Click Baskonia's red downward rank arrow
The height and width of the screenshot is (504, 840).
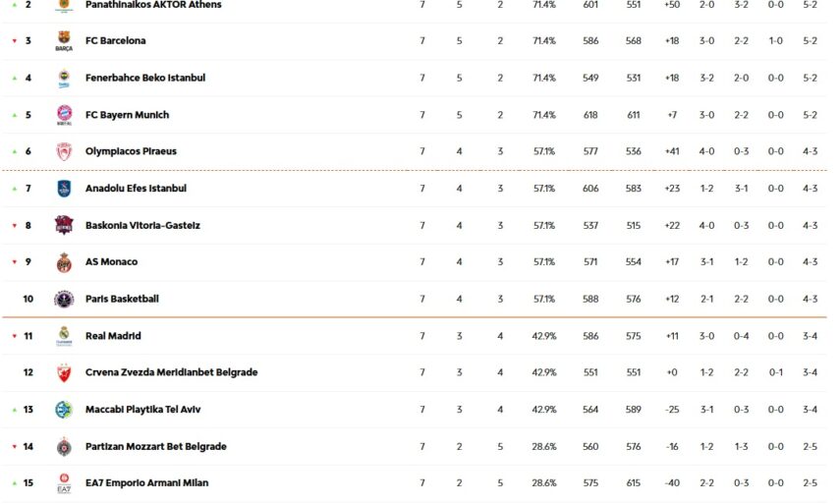[x=14, y=226]
